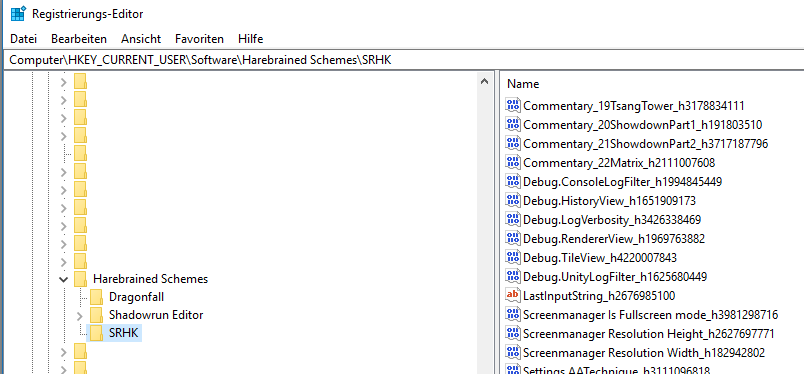Select the Dragonfall tree key
The width and height of the screenshot is (804, 374).
(x=136, y=297)
